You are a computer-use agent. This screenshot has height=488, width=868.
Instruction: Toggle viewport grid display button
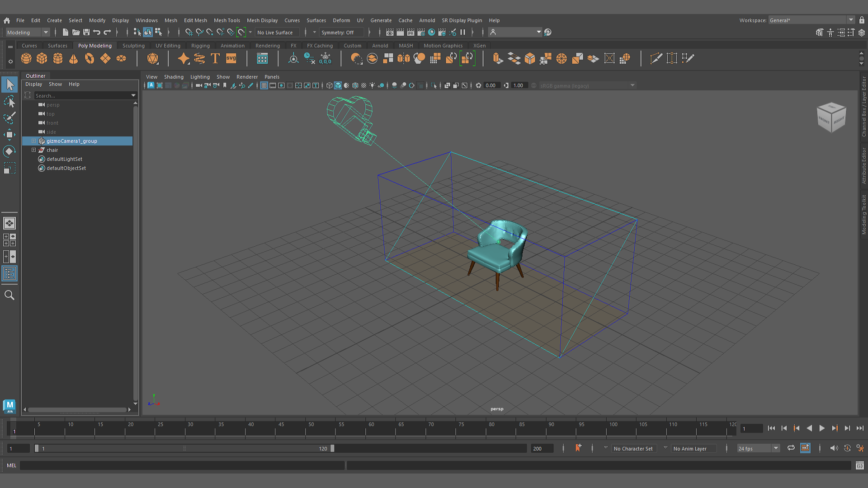(x=264, y=85)
